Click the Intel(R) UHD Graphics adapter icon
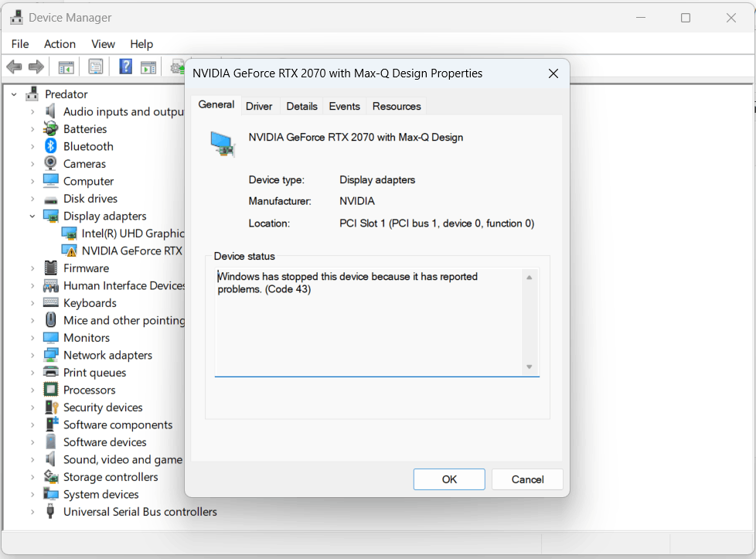 pos(70,233)
